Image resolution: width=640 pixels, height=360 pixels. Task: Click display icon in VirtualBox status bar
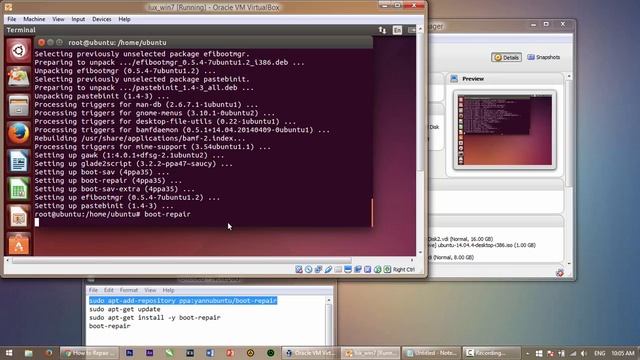pos(348,269)
